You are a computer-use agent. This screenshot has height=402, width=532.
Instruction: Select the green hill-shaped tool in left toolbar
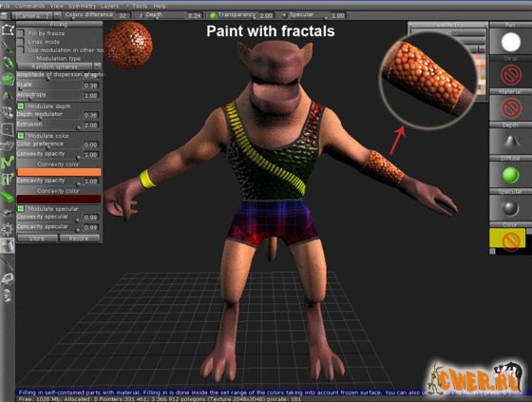pyautogui.click(x=8, y=95)
